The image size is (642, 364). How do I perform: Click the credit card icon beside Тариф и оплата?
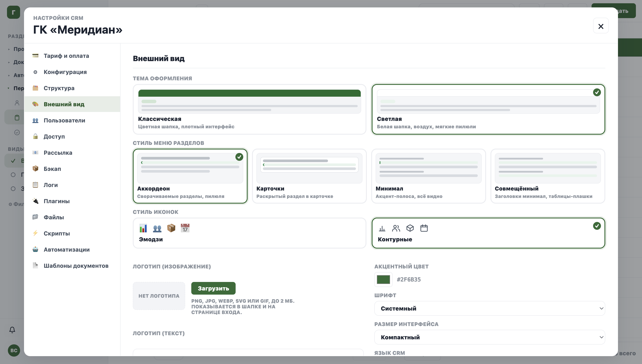35,55
